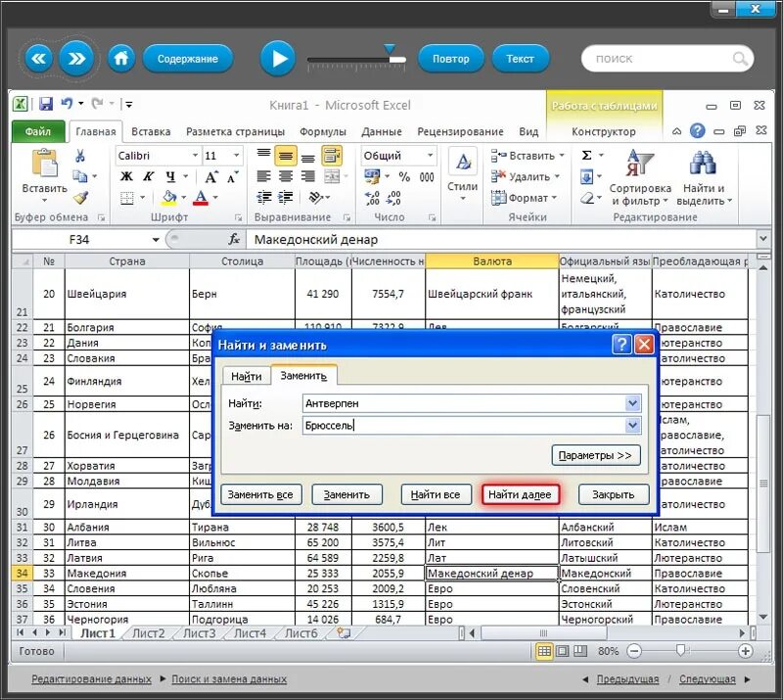Toggle underline formatting (Ч)
The height and width of the screenshot is (700, 783).
170,176
